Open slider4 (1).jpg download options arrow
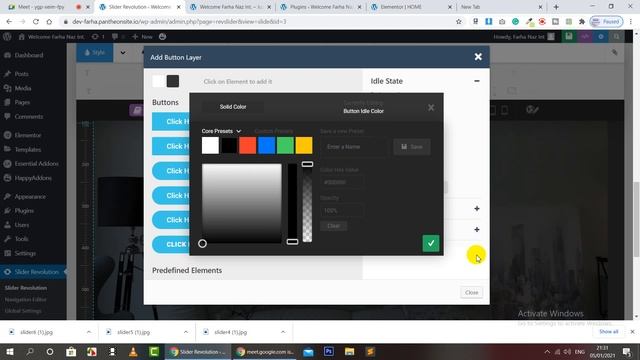This screenshot has height=360, width=640. pyautogui.click(x=283, y=332)
